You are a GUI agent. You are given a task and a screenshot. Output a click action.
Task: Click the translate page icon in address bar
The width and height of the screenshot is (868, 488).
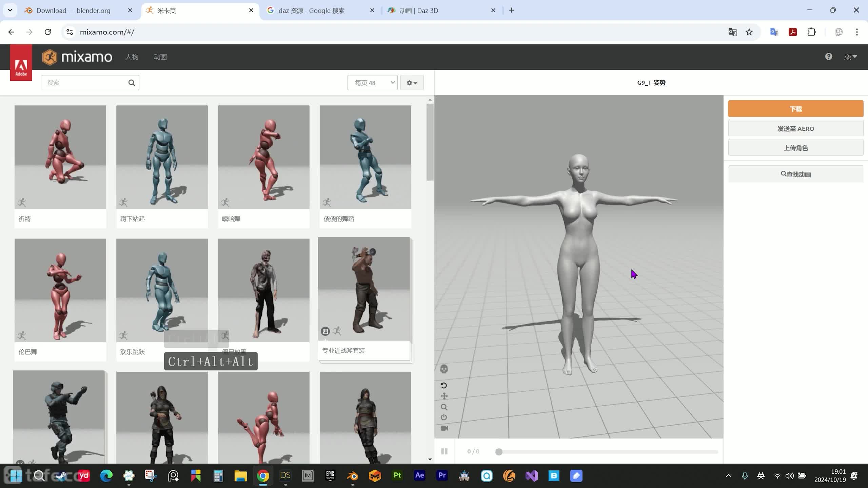point(732,32)
